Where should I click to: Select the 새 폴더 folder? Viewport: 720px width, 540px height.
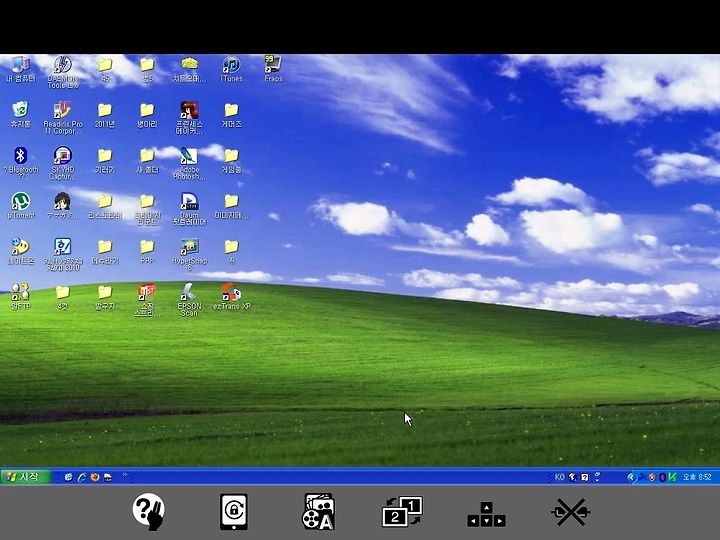pyautogui.click(x=147, y=161)
